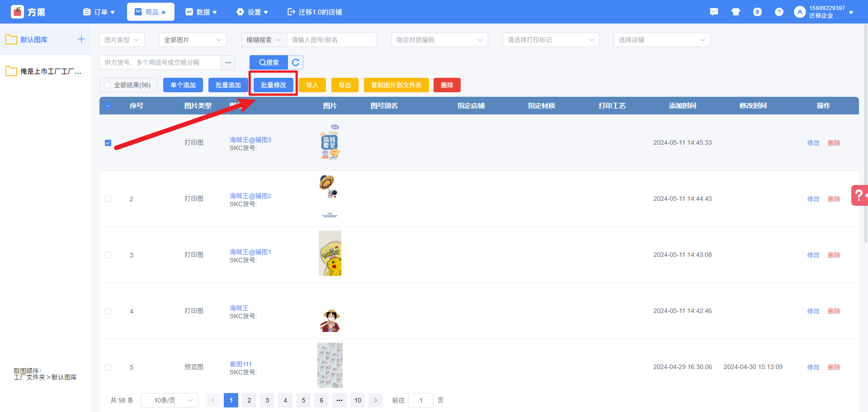This screenshot has width=868, height=412.
Task: Open the red floating help widget
Action: click(x=859, y=195)
